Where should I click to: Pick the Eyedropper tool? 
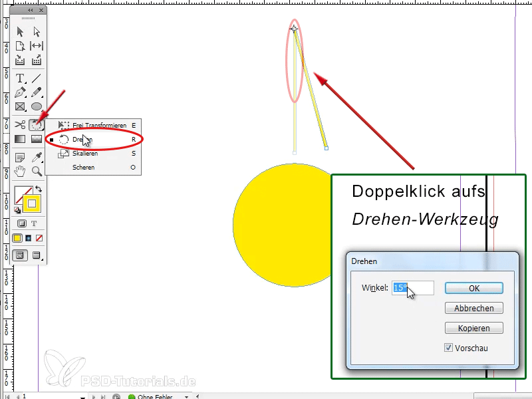37,158
